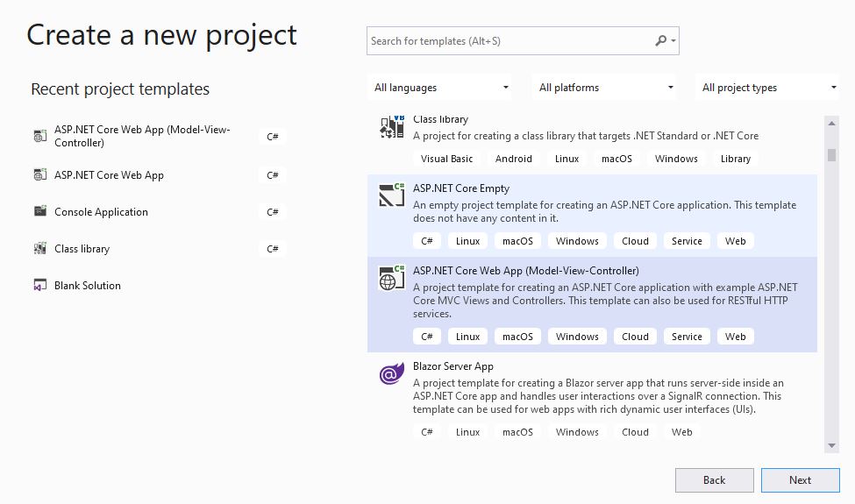Viewport: 855px width, 504px height.
Task: Click the macOS tag under Class library
Action: pos(616,159)
